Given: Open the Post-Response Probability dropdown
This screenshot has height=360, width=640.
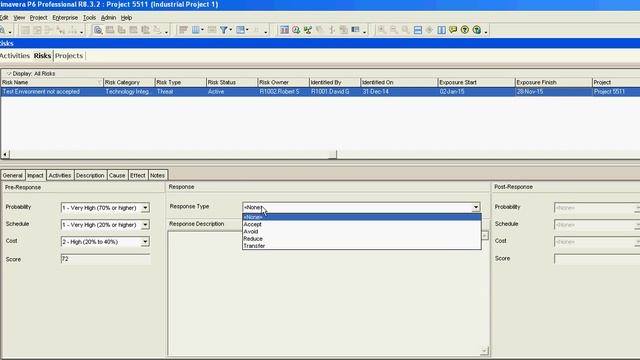Looking at the screenshot, I should pyautogui.click(x=637, y=208).
